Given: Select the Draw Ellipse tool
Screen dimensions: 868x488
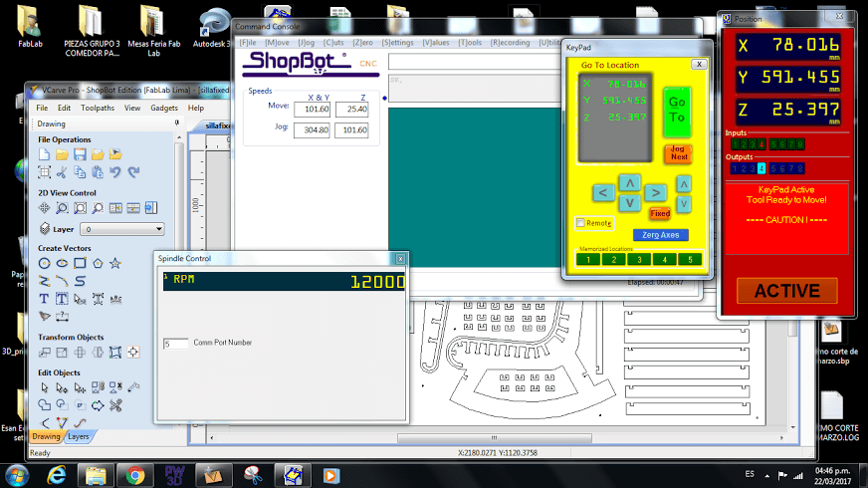Looking at the screenshot, I should (x=62, y=263).
